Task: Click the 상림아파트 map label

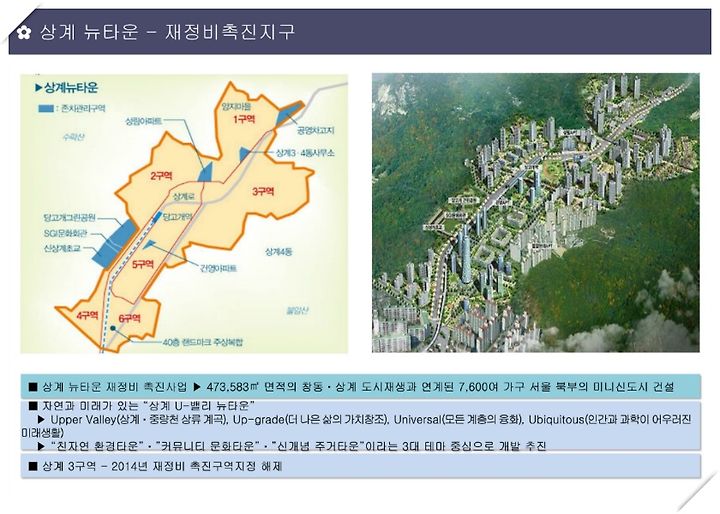Action: [x=144, y=121]
